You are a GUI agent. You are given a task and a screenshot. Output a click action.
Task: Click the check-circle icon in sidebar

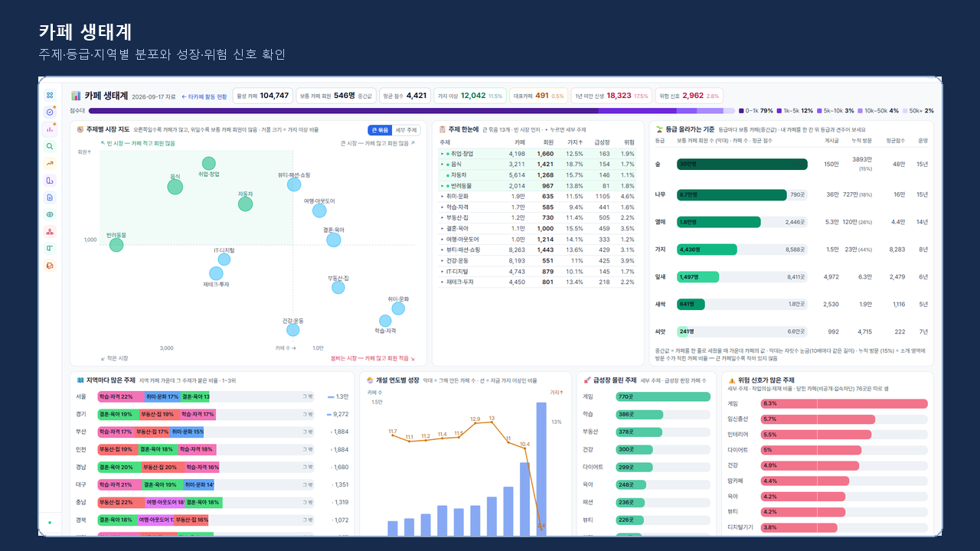[x=50, y=112]
